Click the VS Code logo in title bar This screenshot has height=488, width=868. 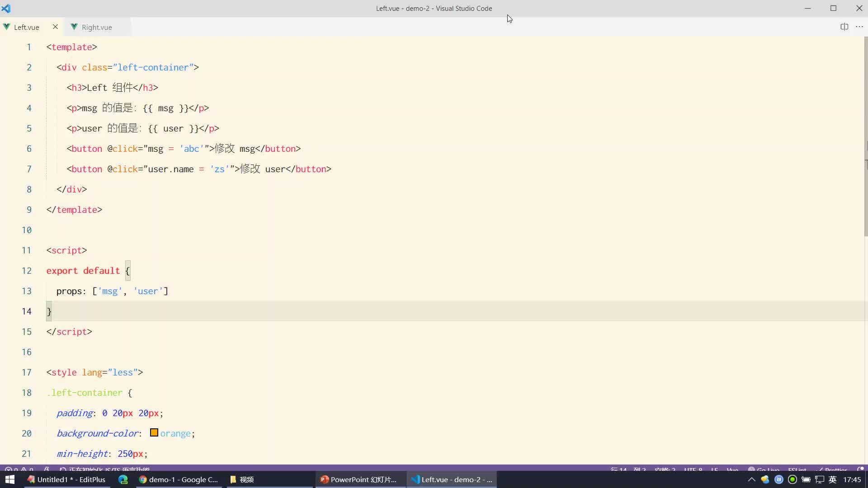coord(6,8)
